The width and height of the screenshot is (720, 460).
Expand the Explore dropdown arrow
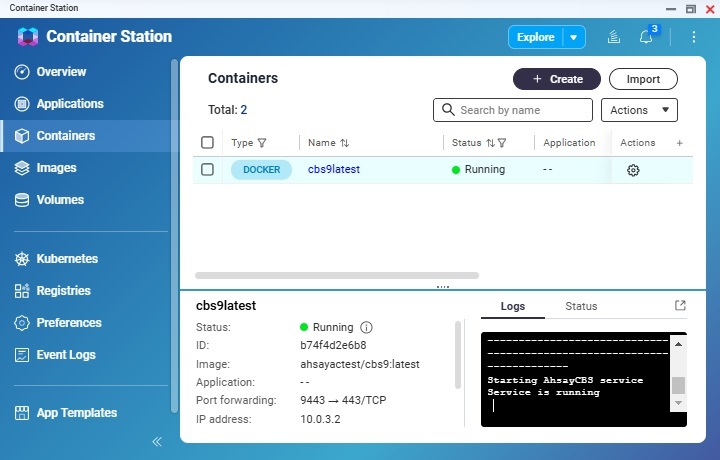(x=573, y=37)
